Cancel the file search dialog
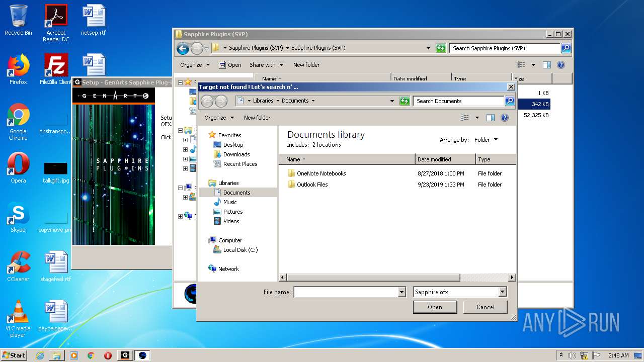644x362 pixels. point(485,307)
